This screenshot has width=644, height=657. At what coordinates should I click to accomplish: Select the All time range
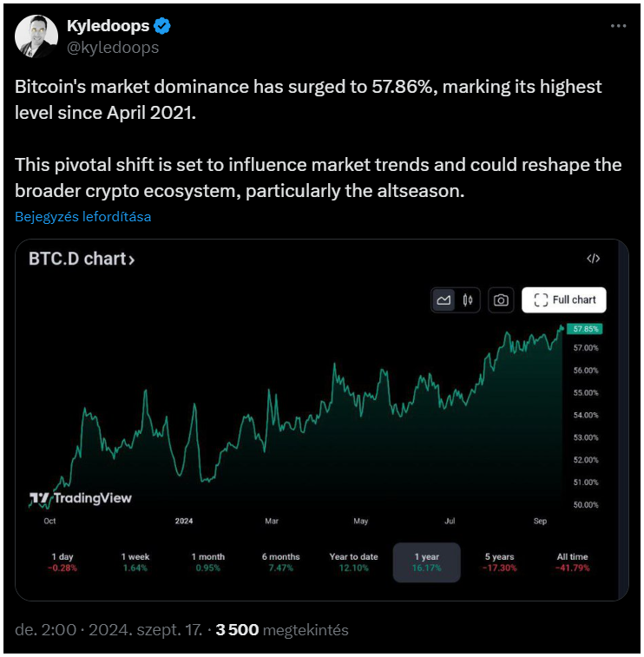point(572,562)
